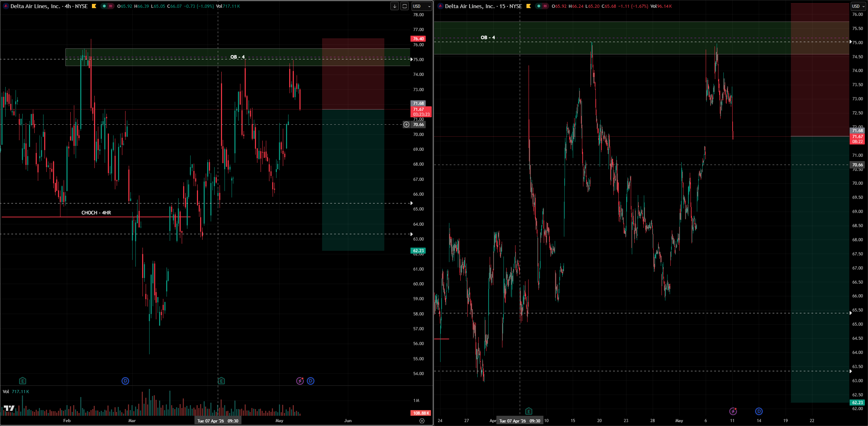Click the Feb label on 4h time axis
868x426 pixels.
(x=67, y=421)
